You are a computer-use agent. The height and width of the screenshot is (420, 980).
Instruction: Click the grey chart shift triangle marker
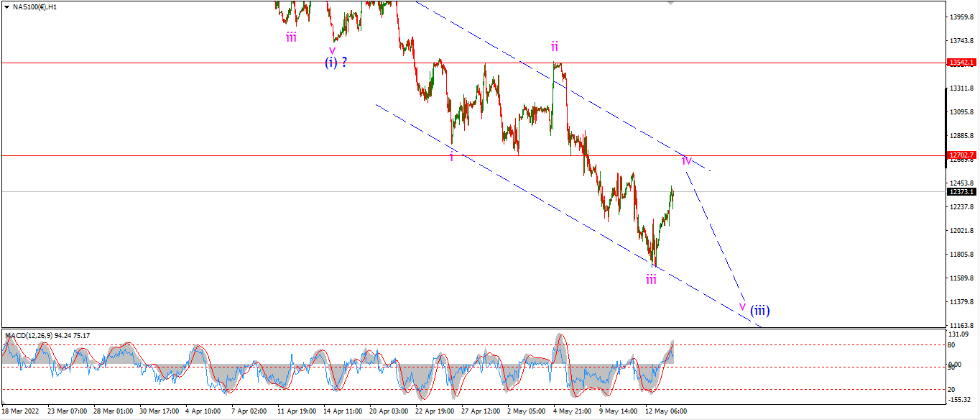[x=671, y=3]
